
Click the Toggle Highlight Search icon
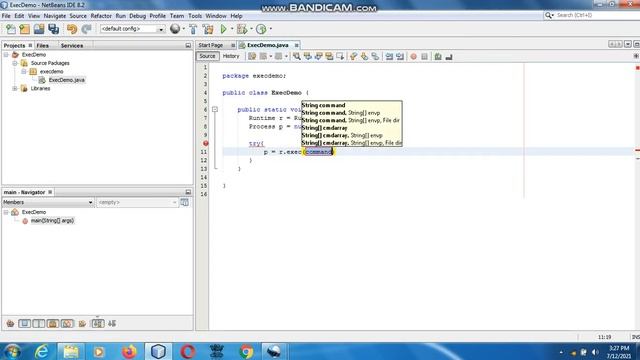point(329,57)
